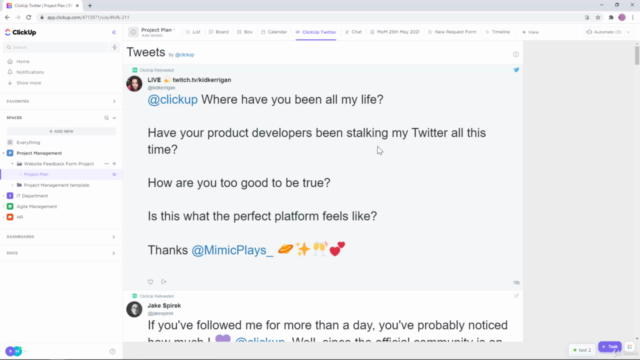The height and width of the screenshot is (360, 640).
Task: Click the Project Plan title dropdown
Action: click(158, 30)
